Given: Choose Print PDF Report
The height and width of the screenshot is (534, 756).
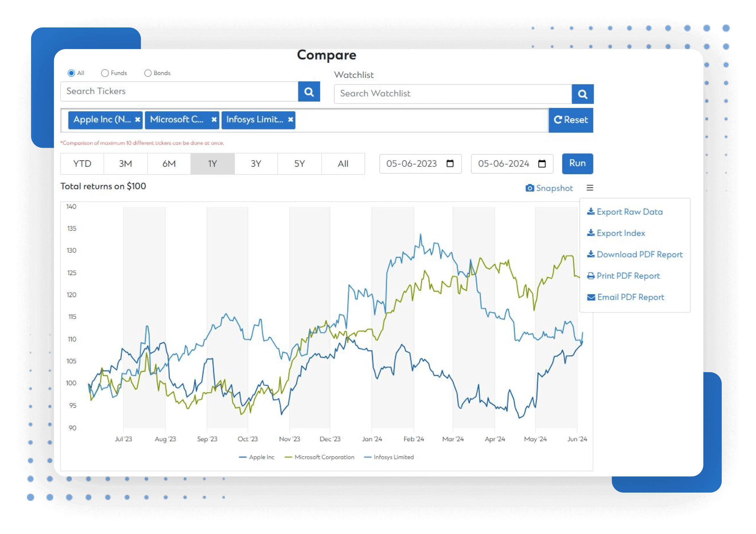Looking at the screenshot, I should coord(623,276).
